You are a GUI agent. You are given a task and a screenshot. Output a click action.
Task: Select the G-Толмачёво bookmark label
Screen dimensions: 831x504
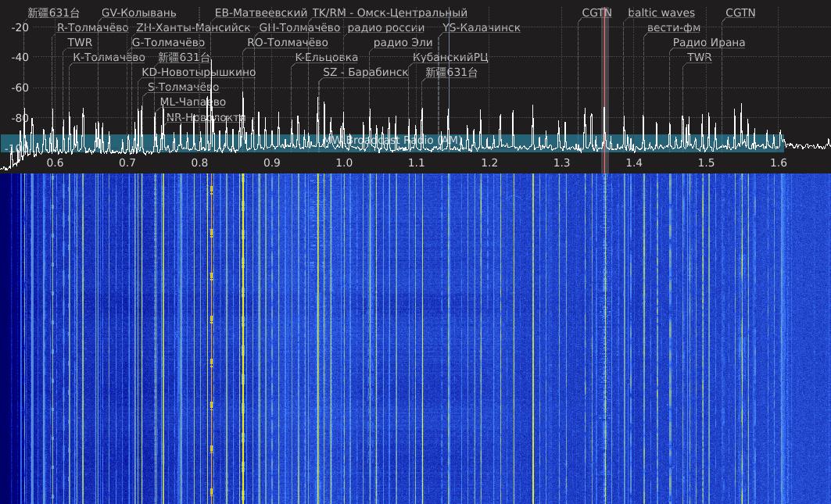coord(169,42)
